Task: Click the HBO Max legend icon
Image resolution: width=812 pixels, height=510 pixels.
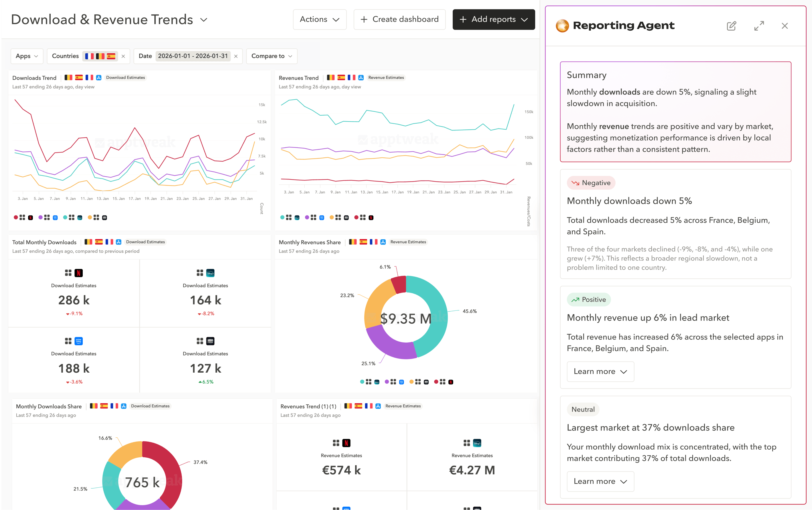Action: pos(105,218)
